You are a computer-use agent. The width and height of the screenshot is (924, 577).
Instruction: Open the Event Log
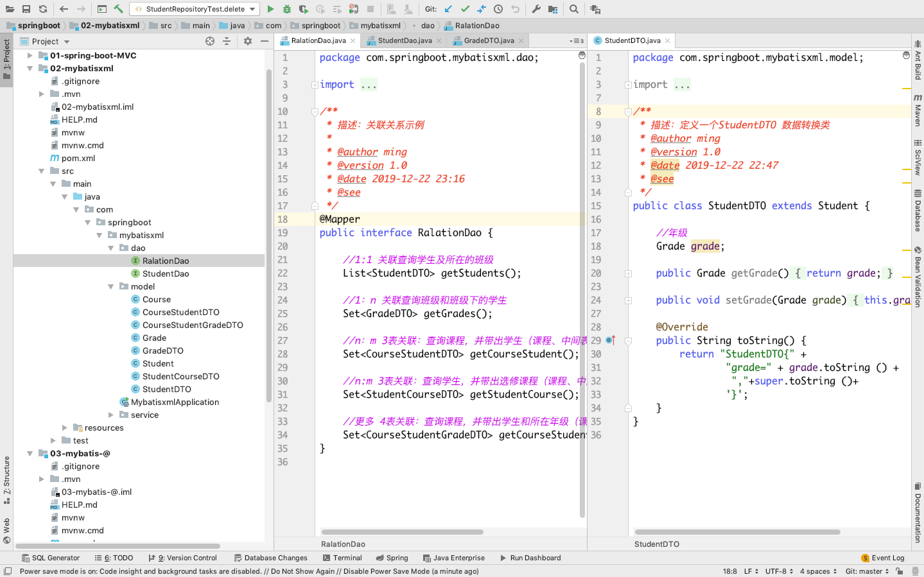point(883,558)
